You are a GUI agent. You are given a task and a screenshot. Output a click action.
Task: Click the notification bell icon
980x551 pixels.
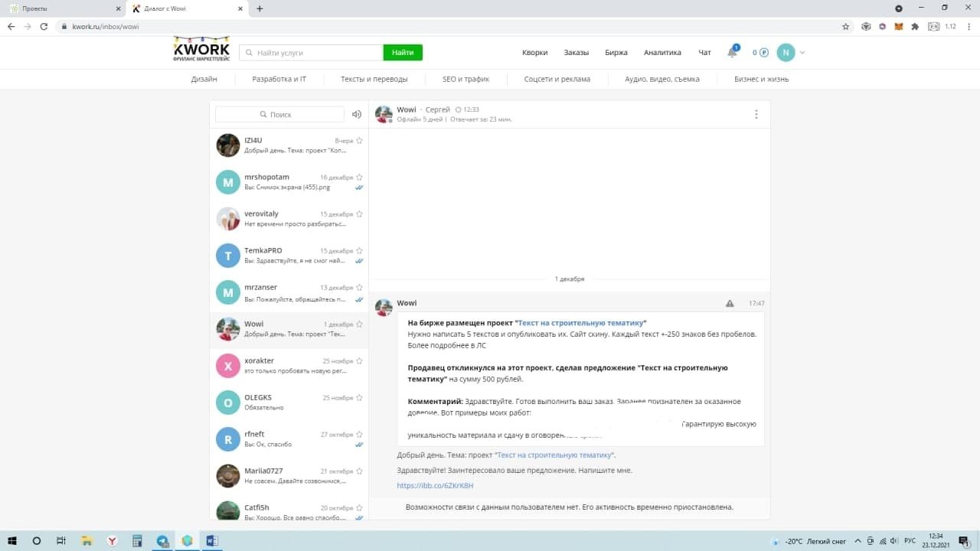tap(733, 53)
